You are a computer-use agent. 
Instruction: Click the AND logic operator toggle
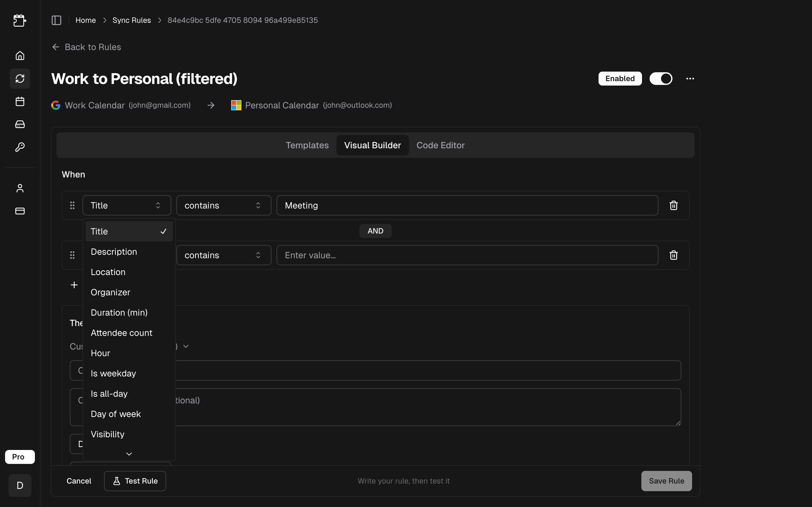click(x=375, y=231)
